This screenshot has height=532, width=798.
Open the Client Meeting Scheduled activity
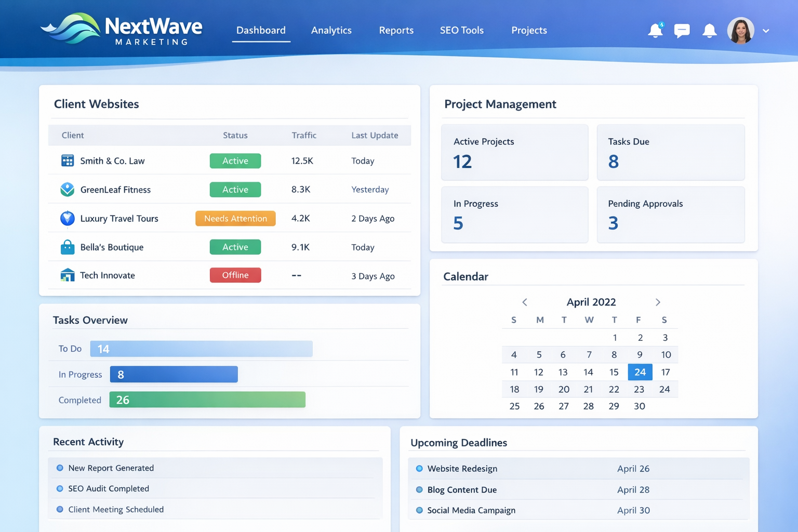click(x=116, y=510)
